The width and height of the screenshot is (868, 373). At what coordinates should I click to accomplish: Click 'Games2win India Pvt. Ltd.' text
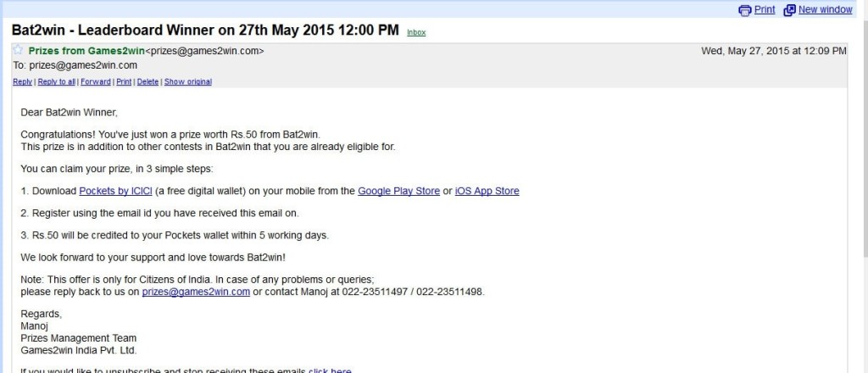[79, 350]
